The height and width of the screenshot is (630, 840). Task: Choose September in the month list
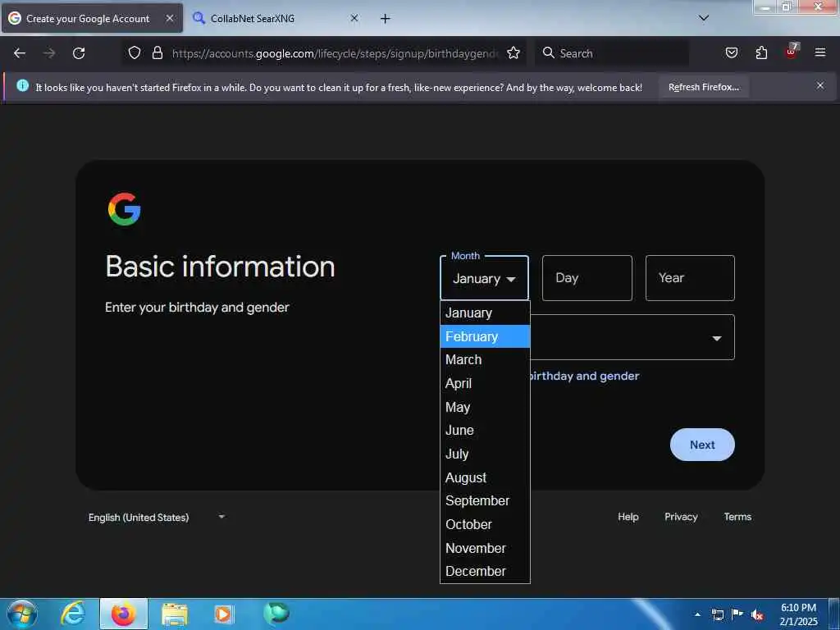click(485, 501)
